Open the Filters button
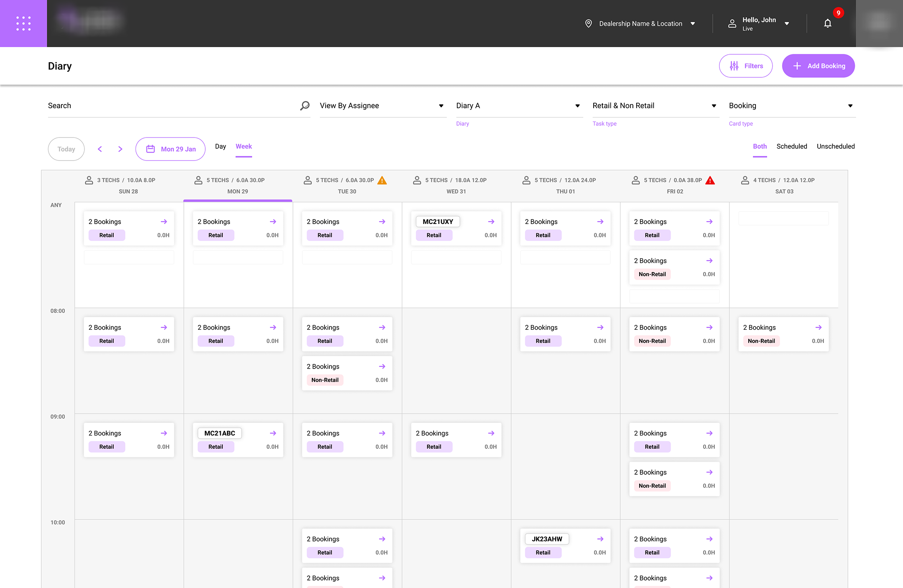The height and width of the screenshot is (588, 903). point(746,66)
